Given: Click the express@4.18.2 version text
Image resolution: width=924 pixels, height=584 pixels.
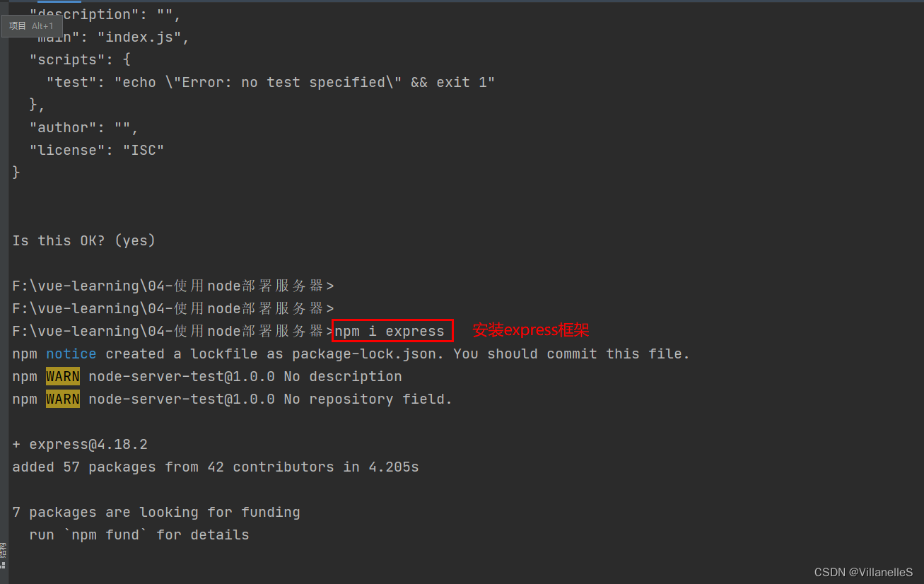Looking at the screenshot, I should pos(88,444).
